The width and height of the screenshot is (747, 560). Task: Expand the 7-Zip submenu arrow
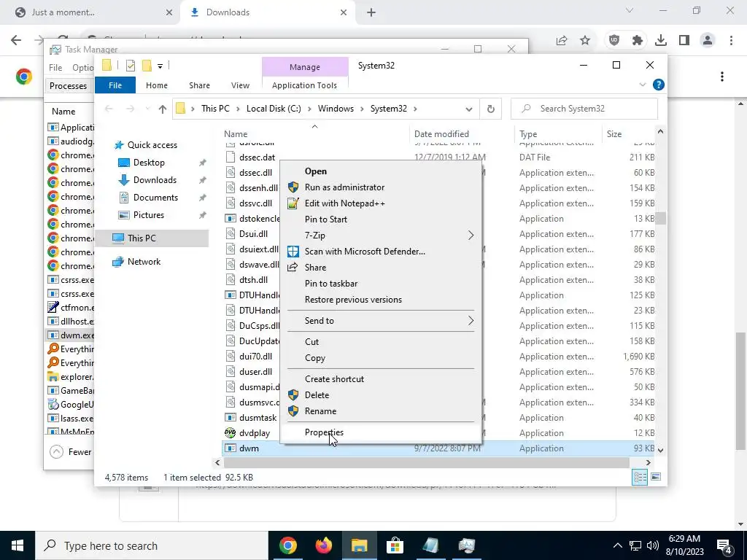[x=471, y=236]
